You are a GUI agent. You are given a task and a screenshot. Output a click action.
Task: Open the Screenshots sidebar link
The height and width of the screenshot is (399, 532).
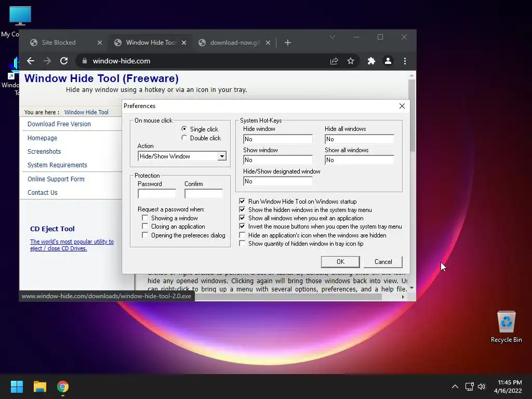tap(44, 152)
